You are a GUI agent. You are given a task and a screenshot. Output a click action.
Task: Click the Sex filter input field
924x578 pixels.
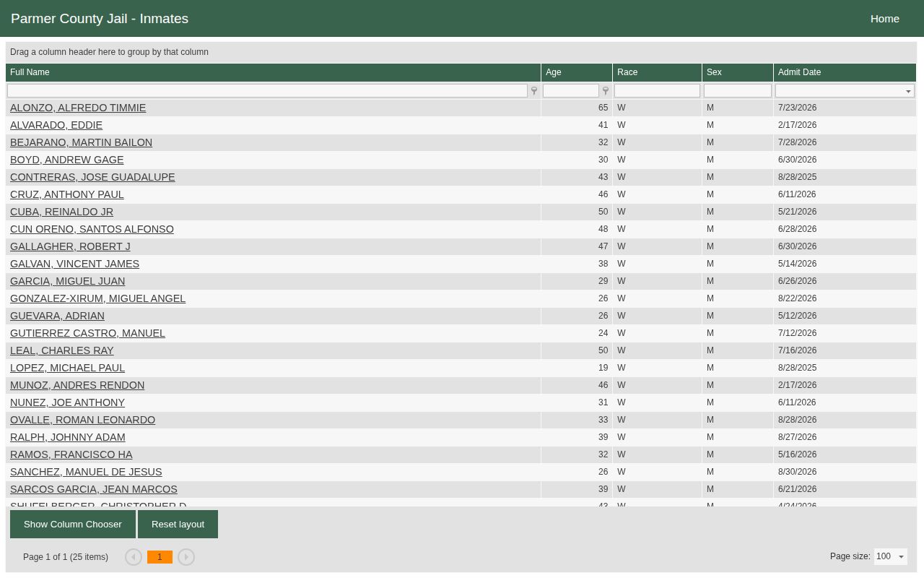(738, 91)
